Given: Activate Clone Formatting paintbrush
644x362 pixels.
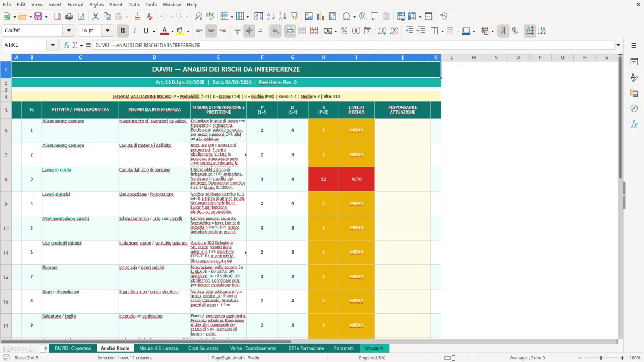Looking at the screenshot, I should click(x=138, y=17).
